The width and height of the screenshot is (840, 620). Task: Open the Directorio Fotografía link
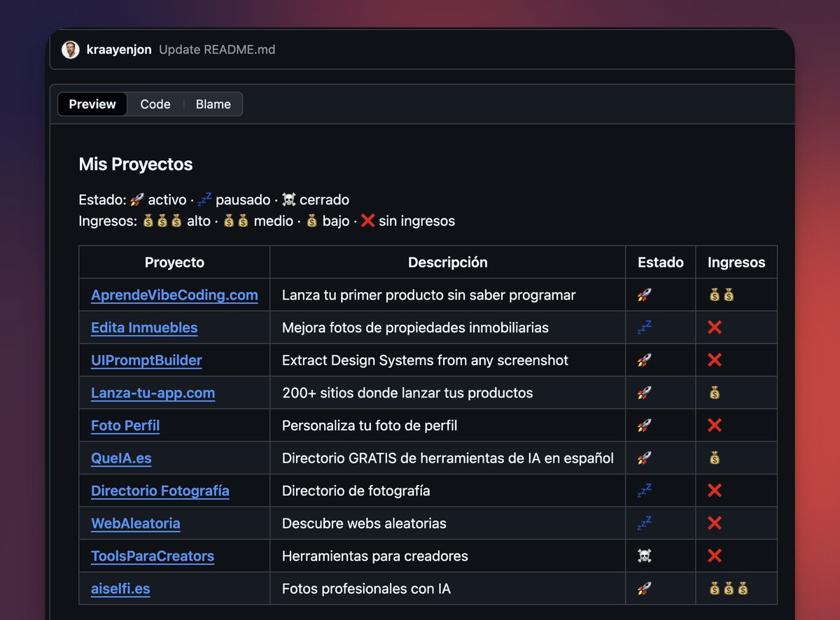[160, 491]
